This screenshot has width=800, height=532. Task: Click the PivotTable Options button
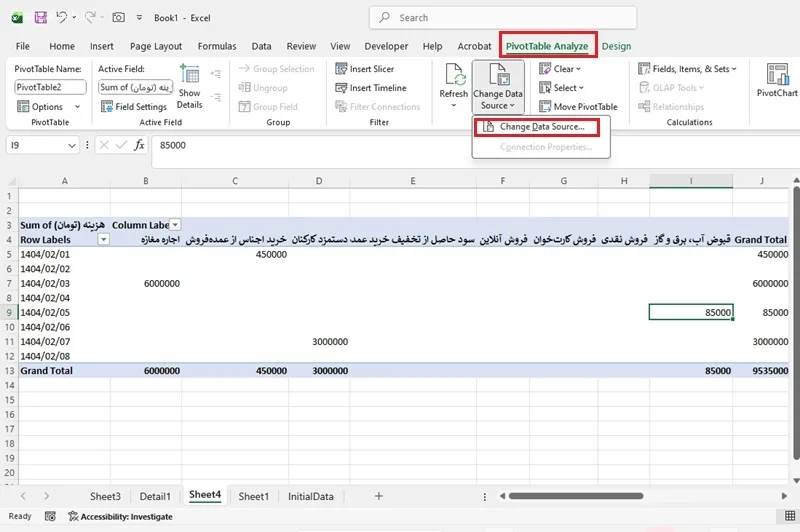pyautogui.click(x=40, y=107)
